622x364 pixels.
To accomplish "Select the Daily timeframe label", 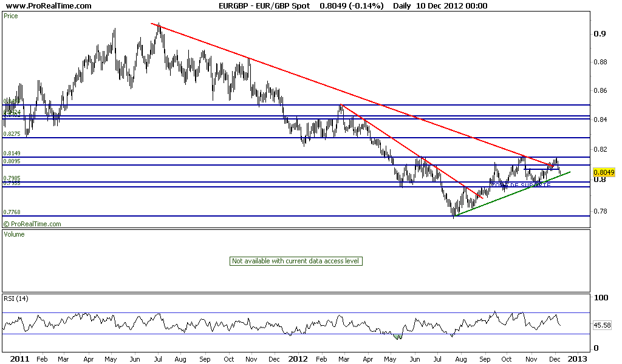I will coord(402,5).
